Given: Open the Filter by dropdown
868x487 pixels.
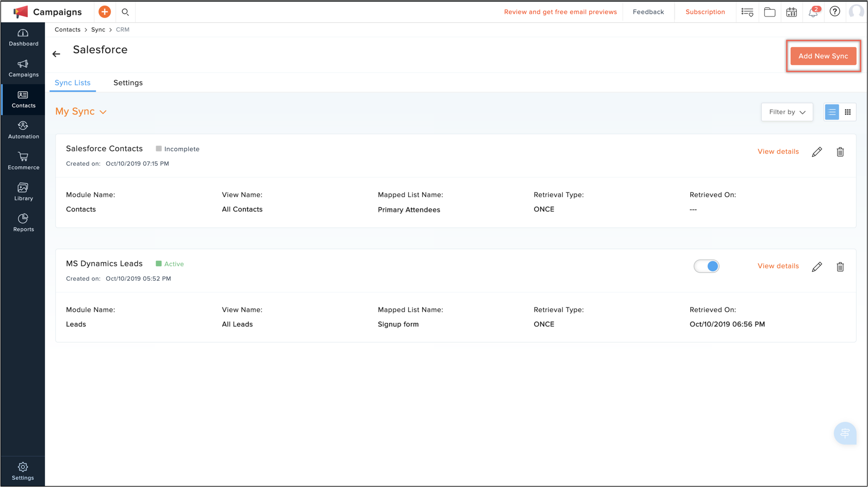Looking at the screenshot, I should [787, 112].
